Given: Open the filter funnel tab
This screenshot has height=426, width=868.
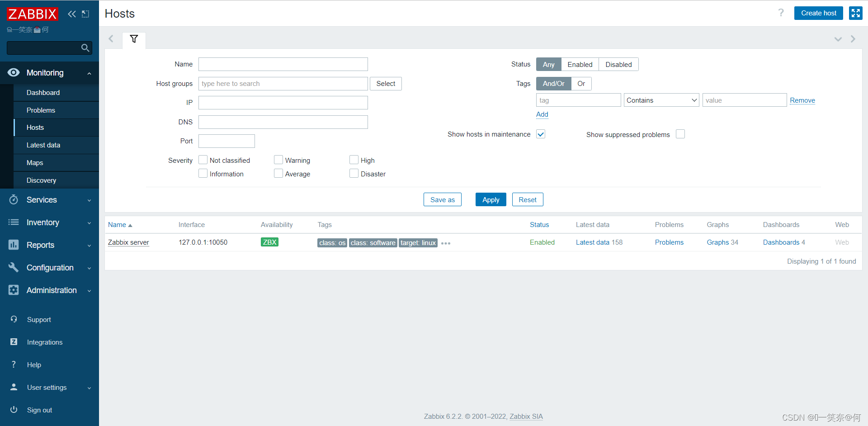Looking at the screenshot, I should coord(134,39).
